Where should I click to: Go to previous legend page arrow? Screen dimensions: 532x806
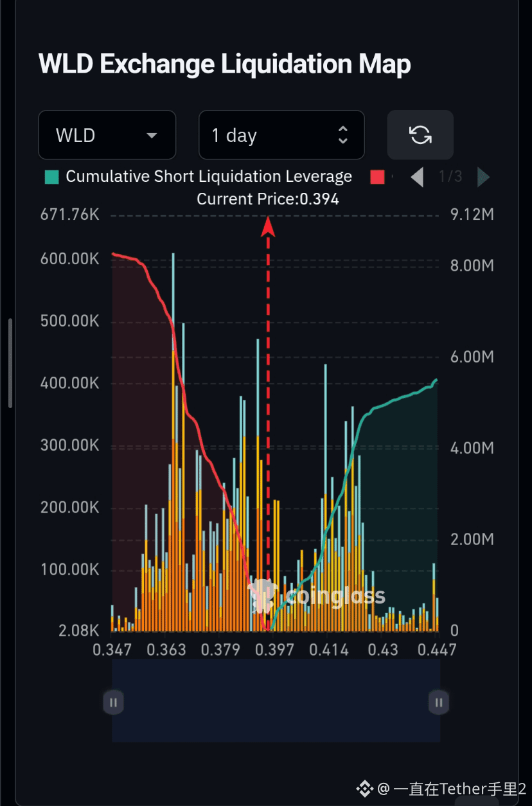[417, 177]
